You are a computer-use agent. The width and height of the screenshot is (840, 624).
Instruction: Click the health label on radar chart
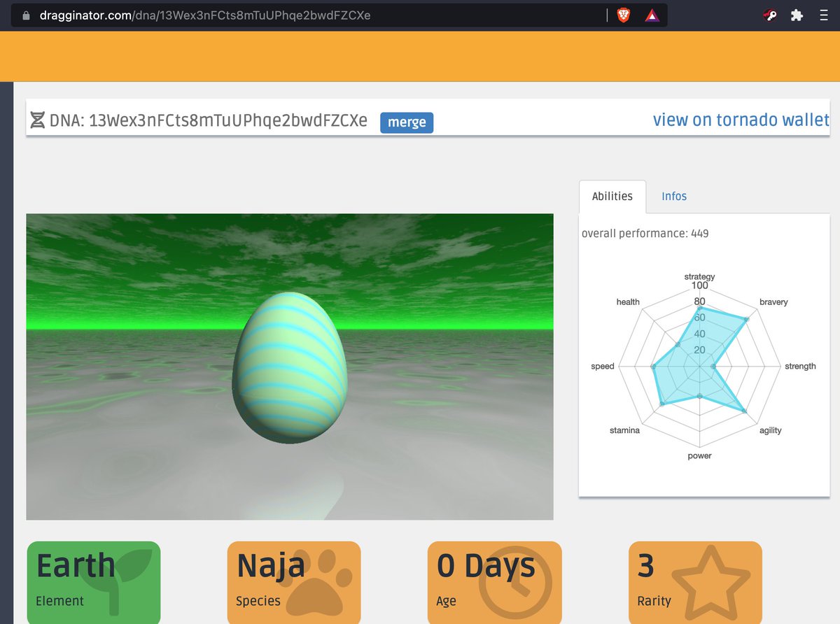click(628, 302)
